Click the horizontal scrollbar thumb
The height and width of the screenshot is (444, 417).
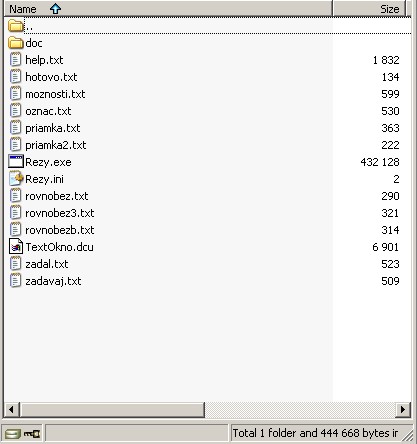pyautogui.click(x=112, y=409)
